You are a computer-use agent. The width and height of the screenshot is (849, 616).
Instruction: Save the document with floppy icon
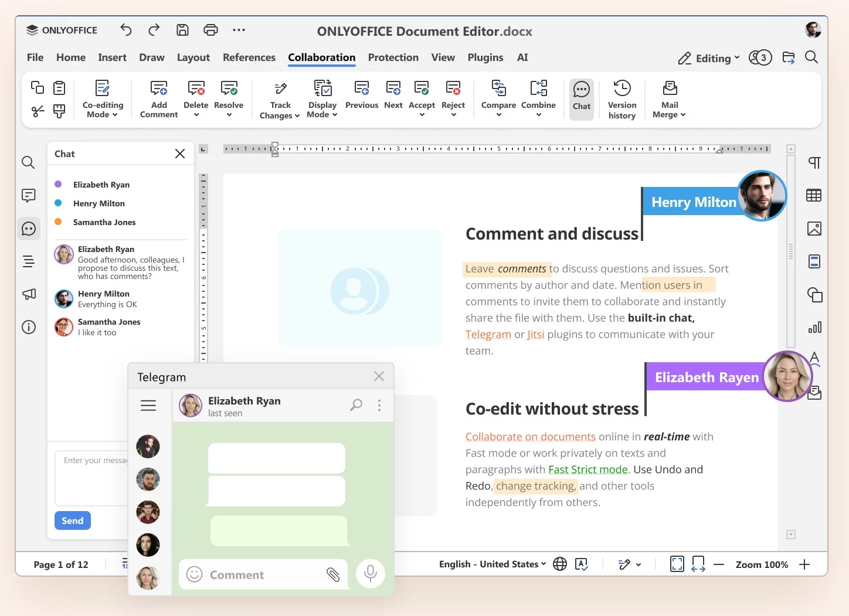(182, 30)
